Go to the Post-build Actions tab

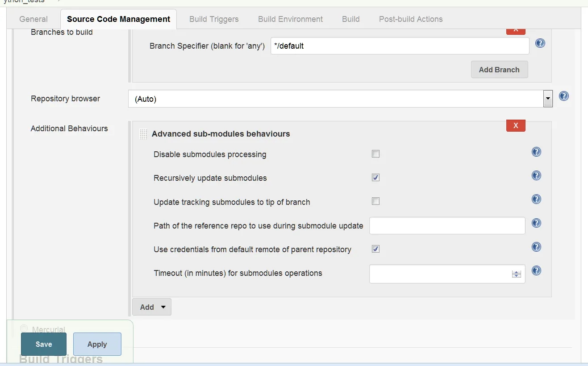click(411, 19)
